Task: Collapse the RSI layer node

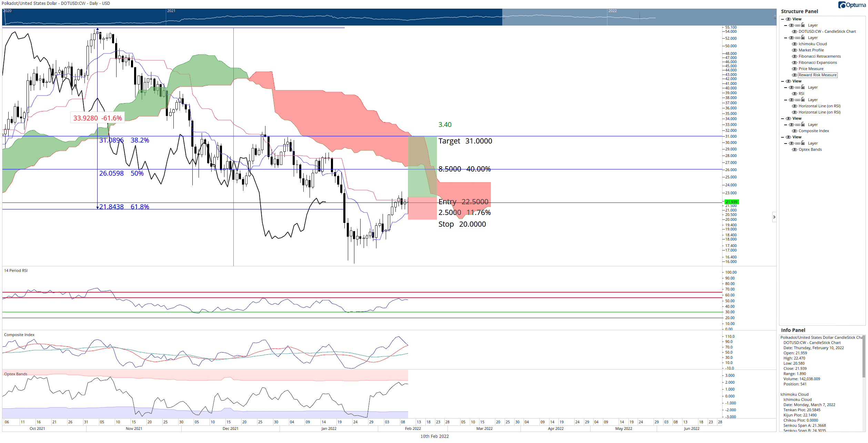Action: (786, 87)
